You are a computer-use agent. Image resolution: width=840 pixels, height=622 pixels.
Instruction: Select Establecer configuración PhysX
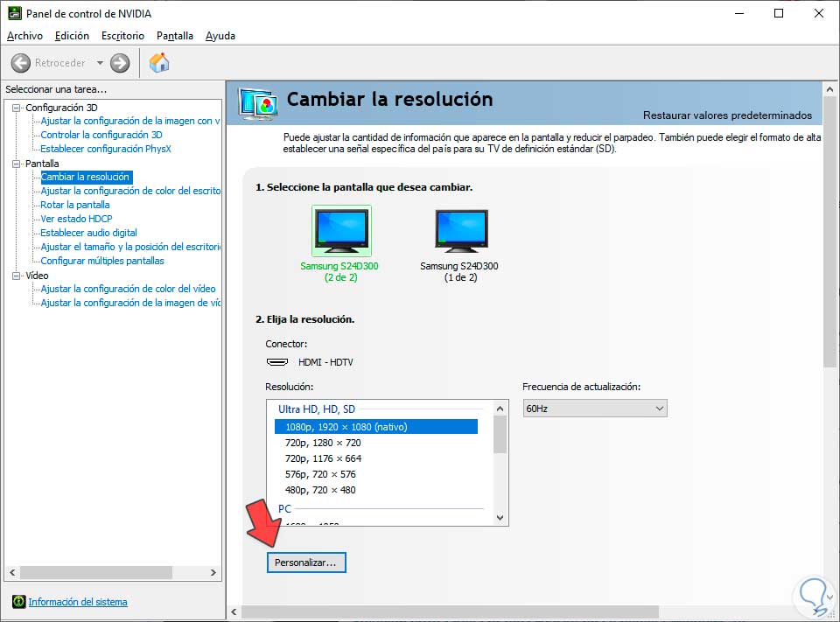coord(106,149)
